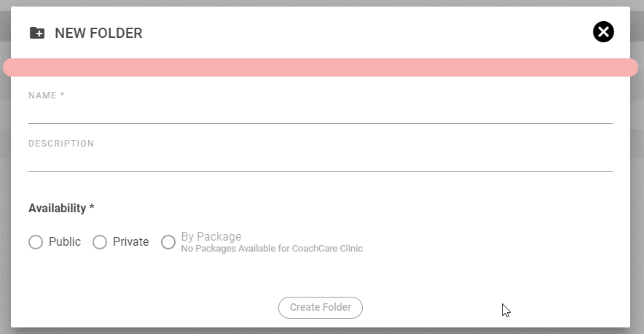Image resolution: width=644 pixels, height=334 pixels.
Task: Focus the Name input field
Action: [321, 114]
